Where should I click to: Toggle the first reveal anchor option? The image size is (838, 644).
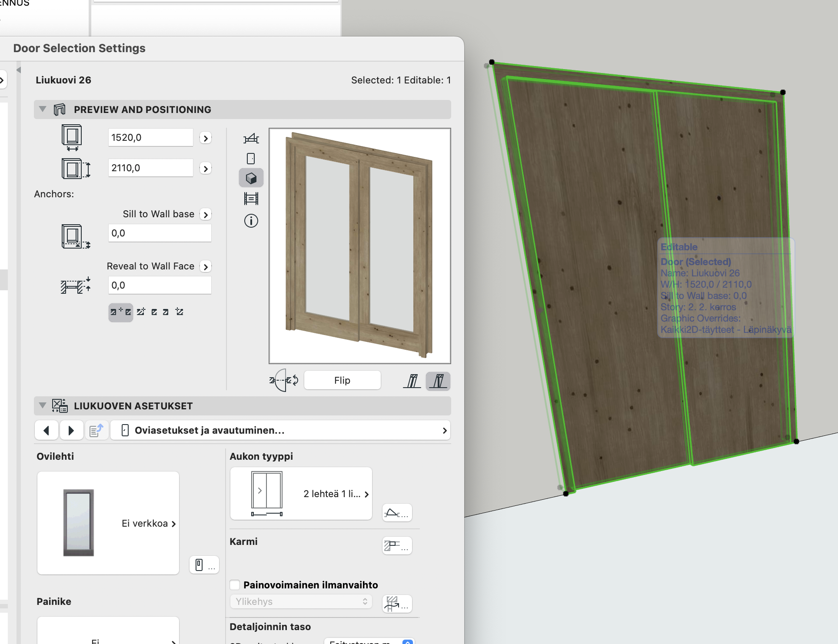tap(120, 312)
